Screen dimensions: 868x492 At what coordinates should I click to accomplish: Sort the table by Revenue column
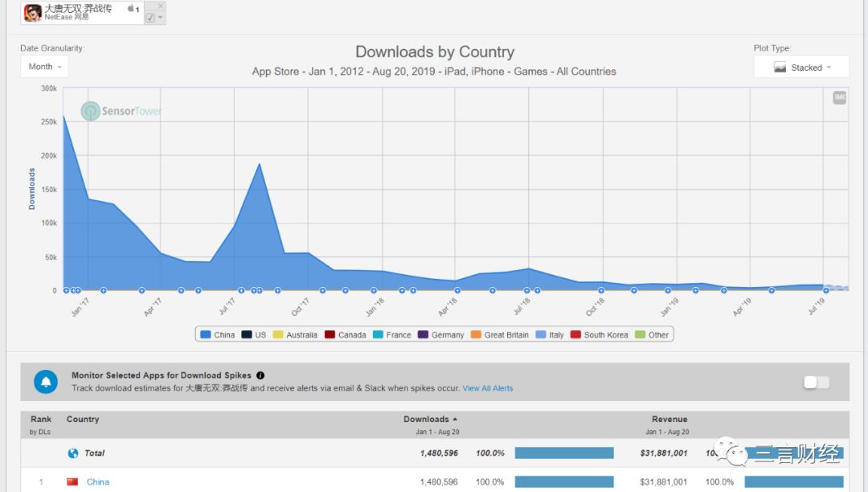669,419
